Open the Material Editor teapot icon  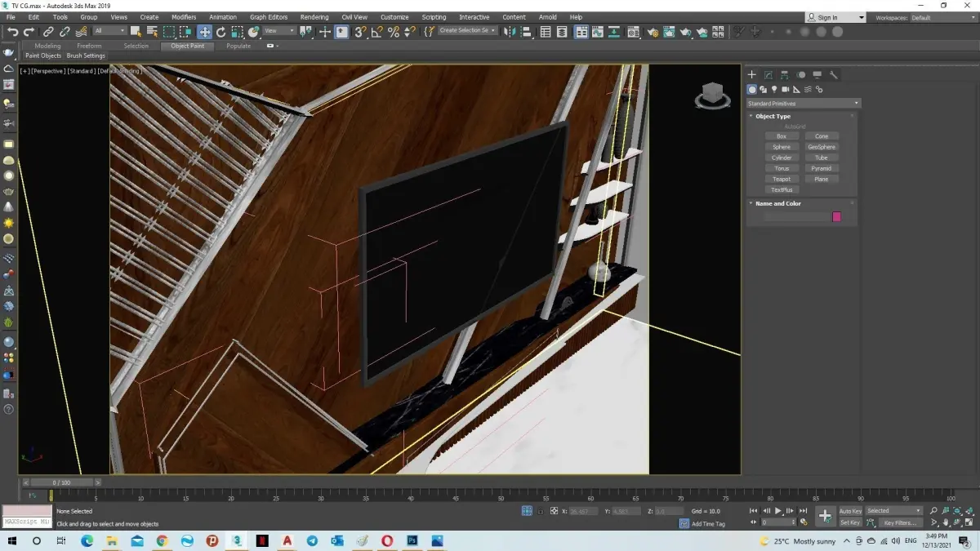(632, 32)
